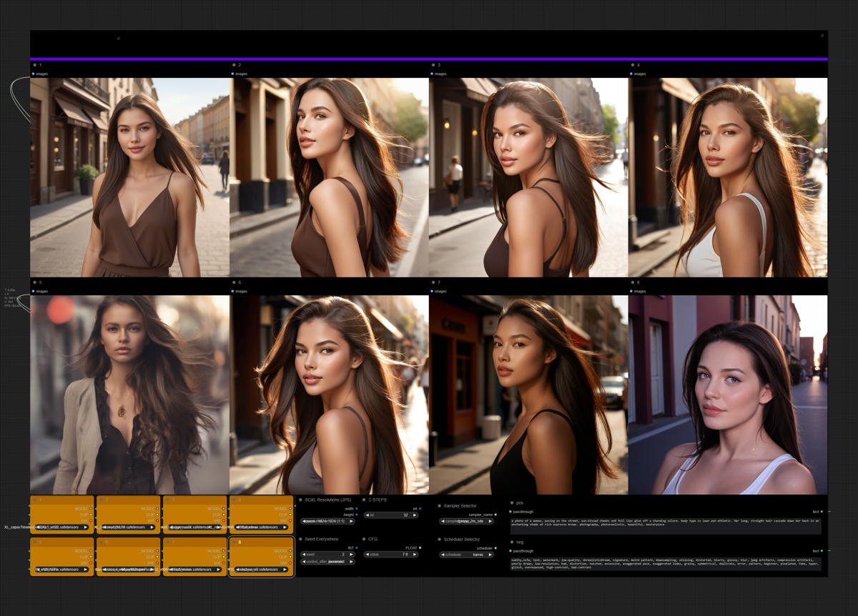The height and width of the screenshot is (616, 858).
Task: Collapse the Seed Everywhere node
Action: coord(300,540)
